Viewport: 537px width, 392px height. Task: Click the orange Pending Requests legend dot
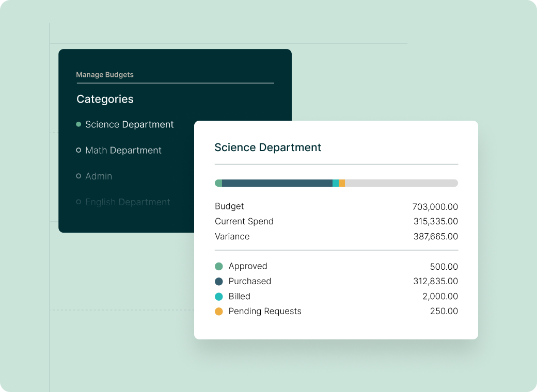tap(219, 311)
